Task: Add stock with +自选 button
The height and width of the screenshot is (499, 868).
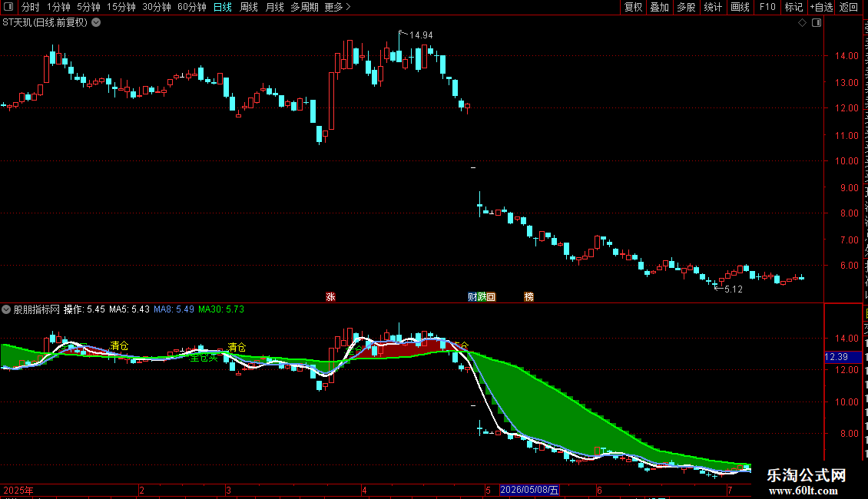Action: pos(821,7)
